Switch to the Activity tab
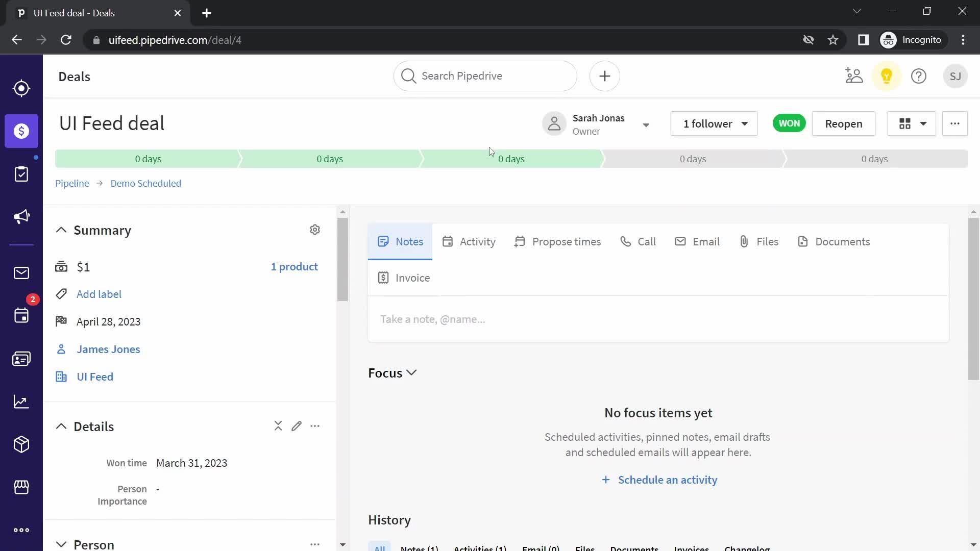This screenshot has width=980, height=551. 469,241
